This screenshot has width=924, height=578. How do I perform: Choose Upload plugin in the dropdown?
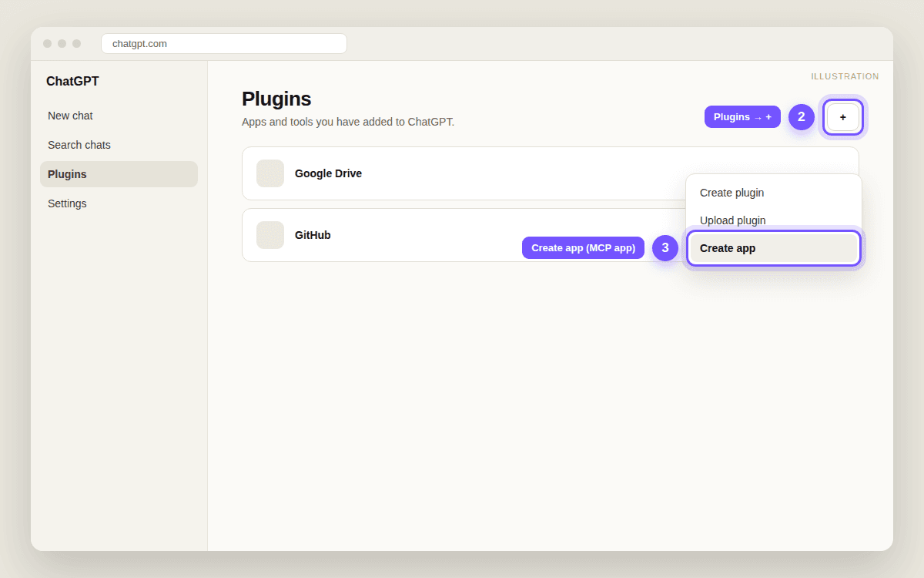pyautogui.click(x=773, y=220)
